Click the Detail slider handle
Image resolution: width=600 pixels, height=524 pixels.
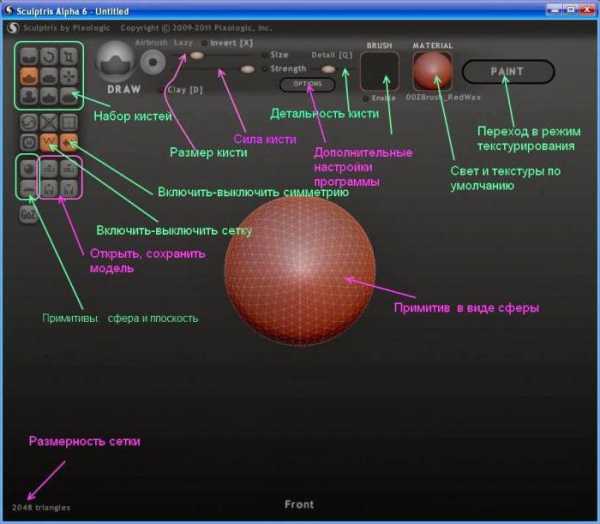click(328, 69)
